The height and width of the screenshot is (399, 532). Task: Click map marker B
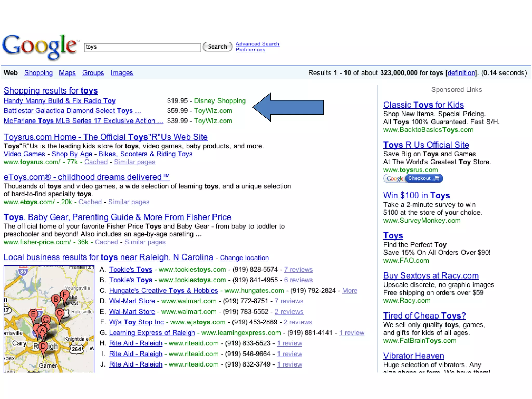click(x=56, y=300)
